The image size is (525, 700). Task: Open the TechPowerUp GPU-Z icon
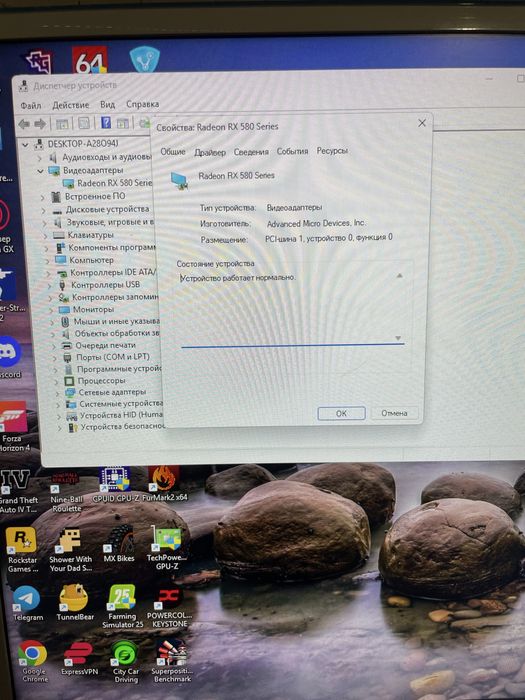167,549
